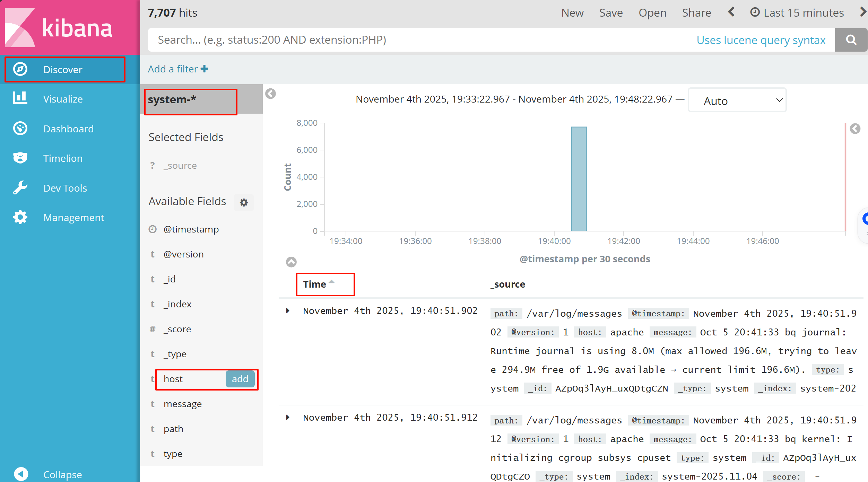Go to the Visualize section
Screen dimensions: 868x482
(70, 99)
